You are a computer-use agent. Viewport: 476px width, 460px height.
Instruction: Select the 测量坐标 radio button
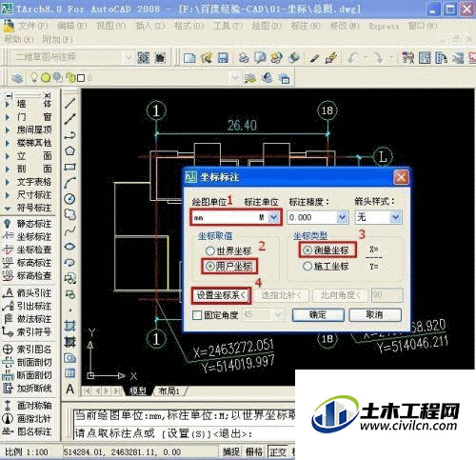(x=307, y=250)
